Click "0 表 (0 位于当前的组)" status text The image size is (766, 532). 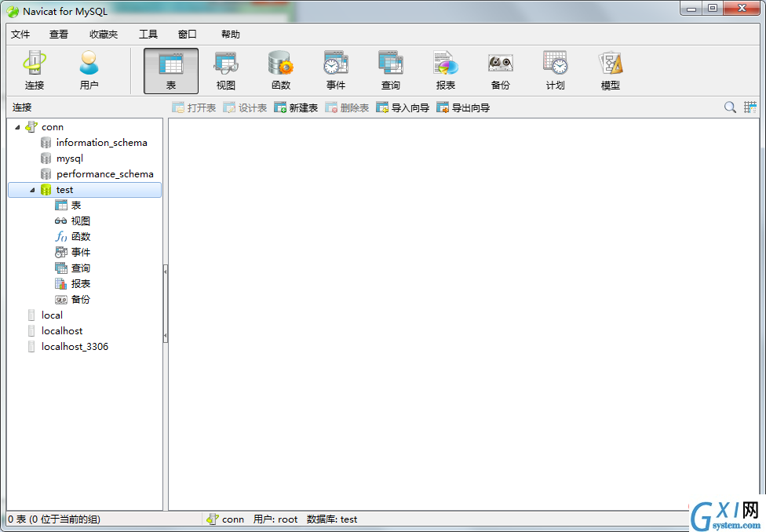click(54, 519)
